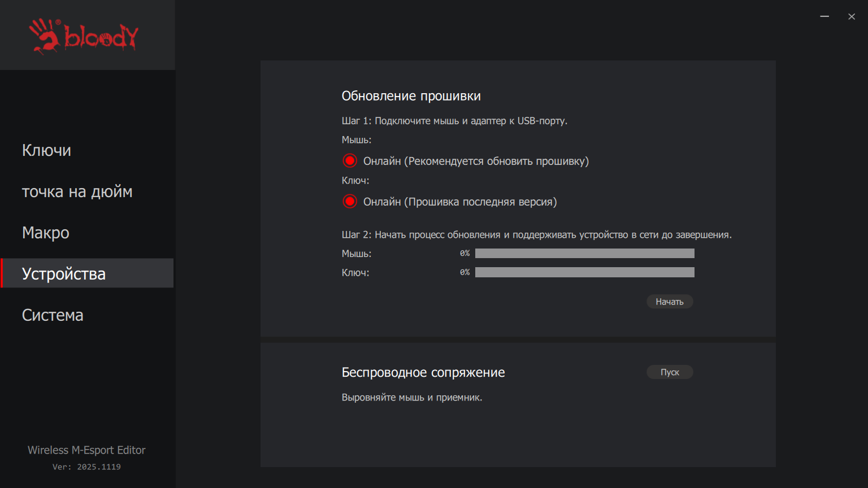The height and width of the screenshot is (488, 868).
Task: Click the Bloody hand logo
Action: point(45,36)
